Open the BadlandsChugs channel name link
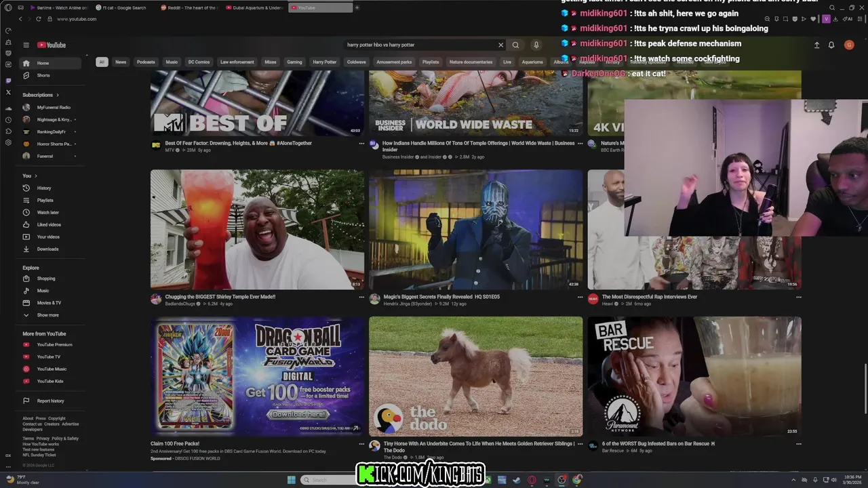Image resolution: width=868 pixels, height=488 pixels. (x=180, y=304)
